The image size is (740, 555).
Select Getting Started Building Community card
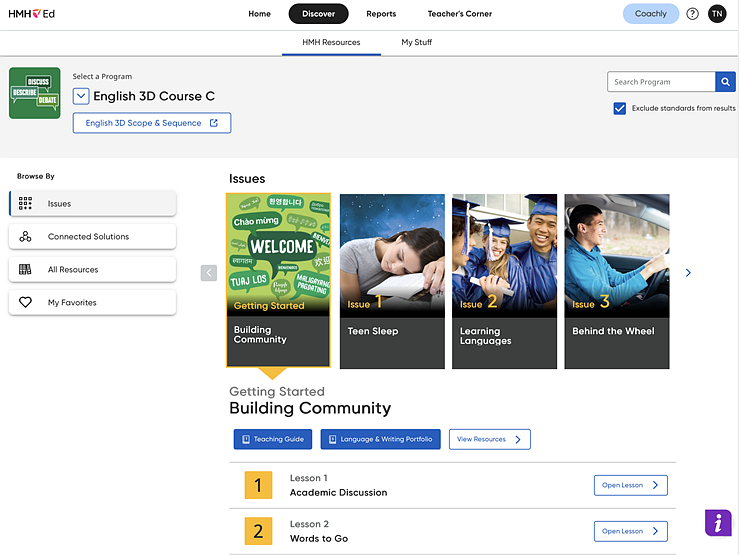click(x=278, y=280)
